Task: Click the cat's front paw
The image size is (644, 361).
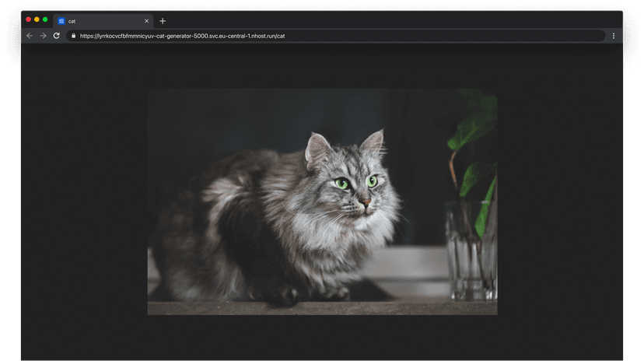Action: pyautogui.click(x=286, y=295)
